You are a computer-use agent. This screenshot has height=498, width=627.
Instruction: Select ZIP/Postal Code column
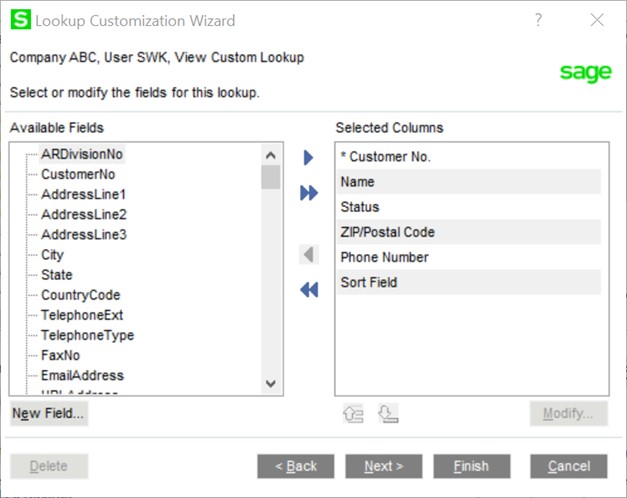click(x=469, y=232)
